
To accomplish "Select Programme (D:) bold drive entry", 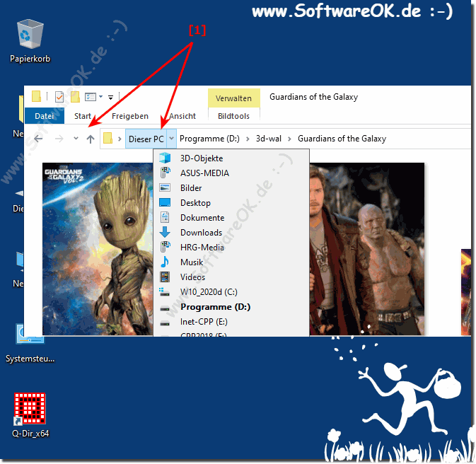I will (x=231, y=307).
